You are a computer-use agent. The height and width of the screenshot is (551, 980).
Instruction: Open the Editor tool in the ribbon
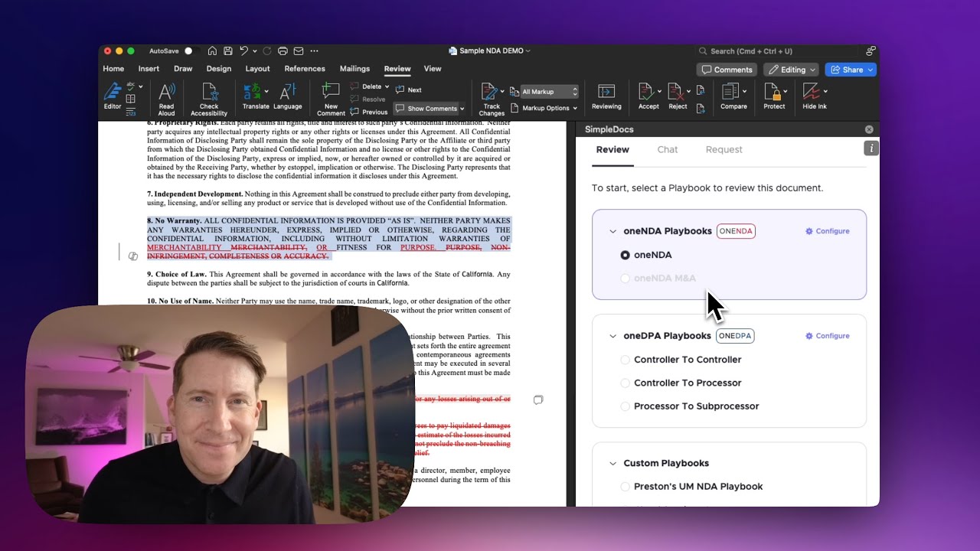113,96
